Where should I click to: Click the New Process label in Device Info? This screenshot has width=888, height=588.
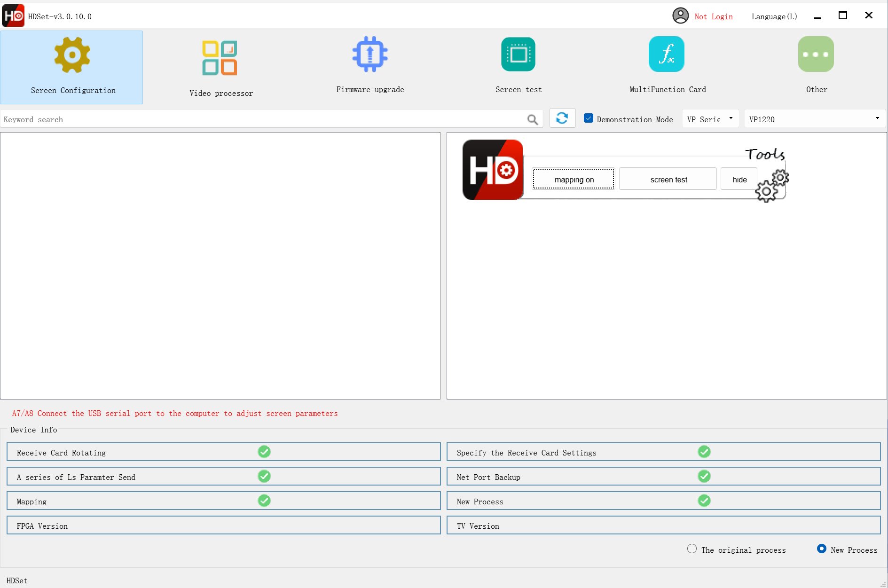coord(480,502)
